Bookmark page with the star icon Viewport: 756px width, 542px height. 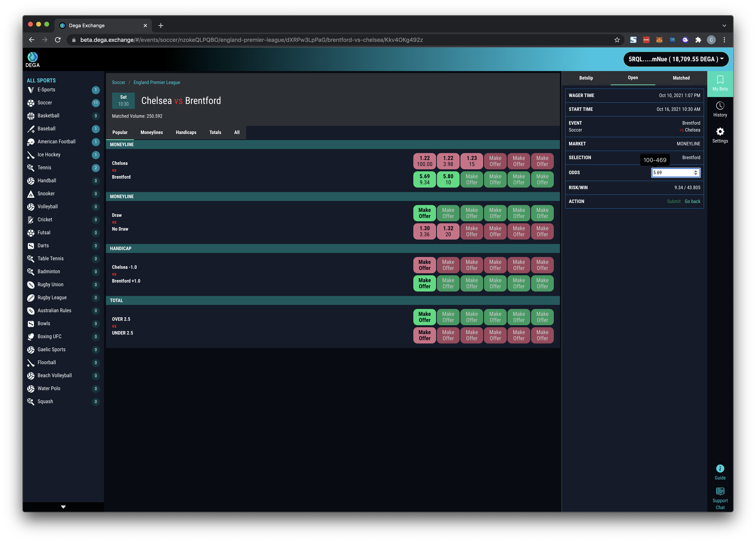(x=617, y=40)
